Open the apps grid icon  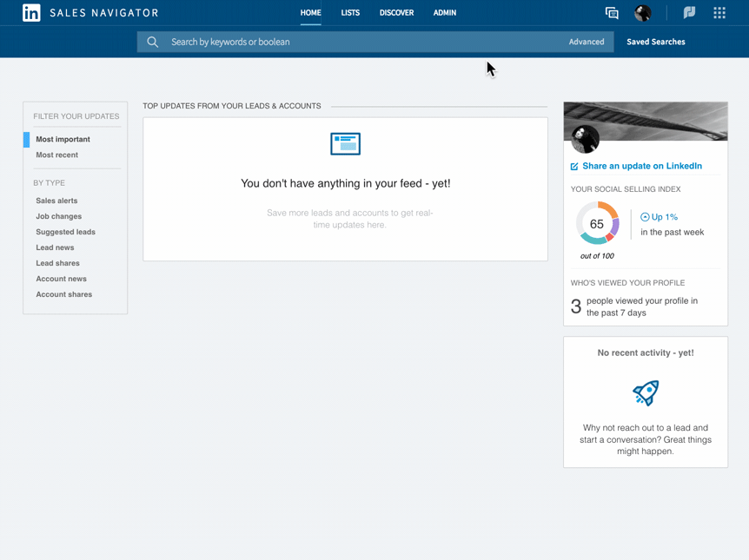(719, 13)
